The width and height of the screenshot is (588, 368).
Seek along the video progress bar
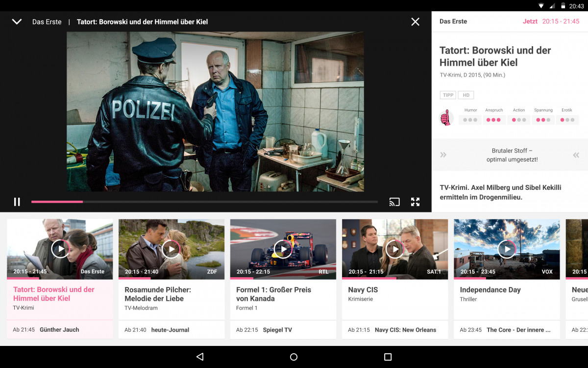point(204,202)
